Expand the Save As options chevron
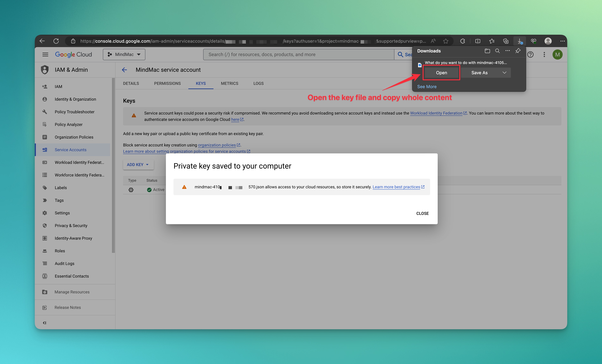Screen dimensions: 602x364 click(x=504, y=73)
